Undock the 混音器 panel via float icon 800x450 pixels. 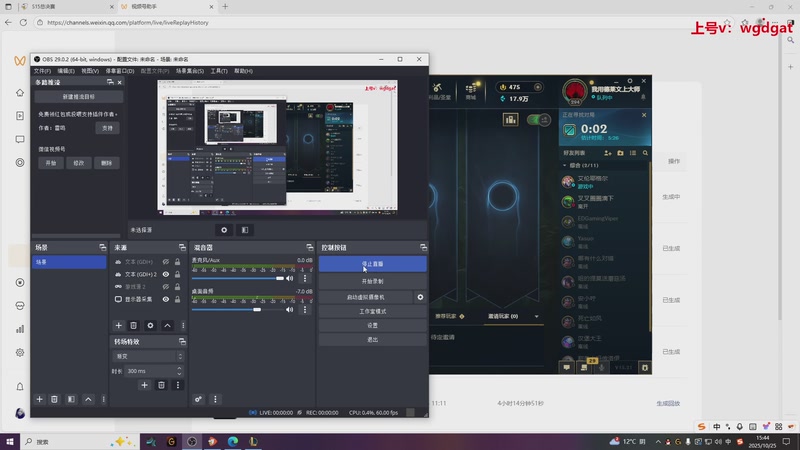[x=310, y=247]
